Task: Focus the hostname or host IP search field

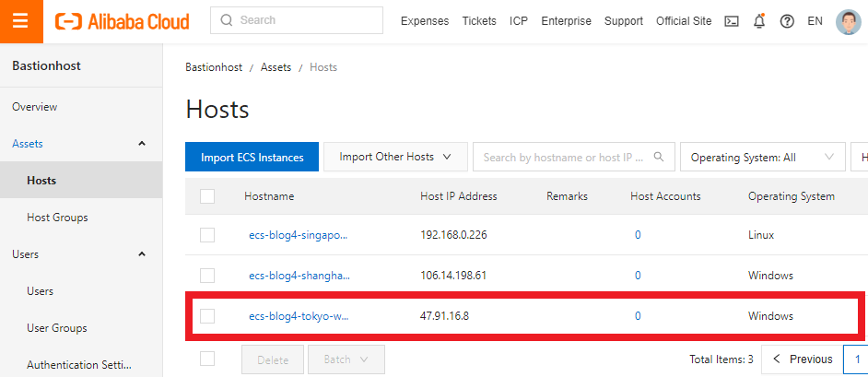Action: click(573, 158)
